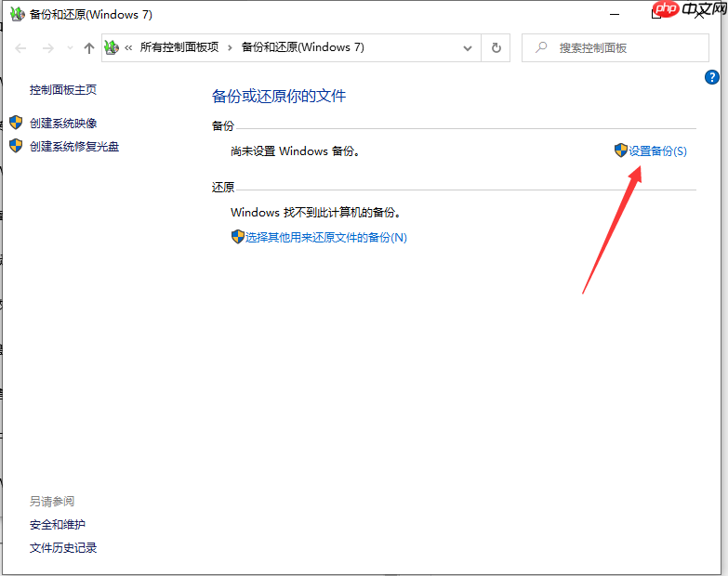Open 文件历史记录 link

pos(63,548)
